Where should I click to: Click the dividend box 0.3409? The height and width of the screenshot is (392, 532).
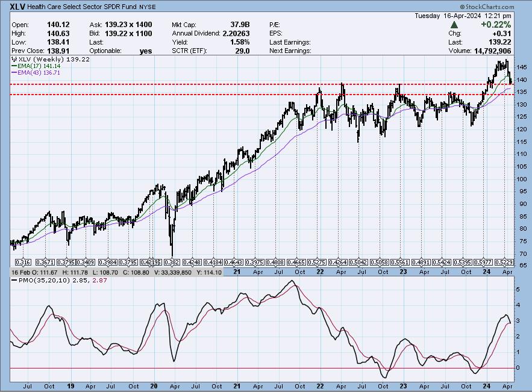point(86,262)
